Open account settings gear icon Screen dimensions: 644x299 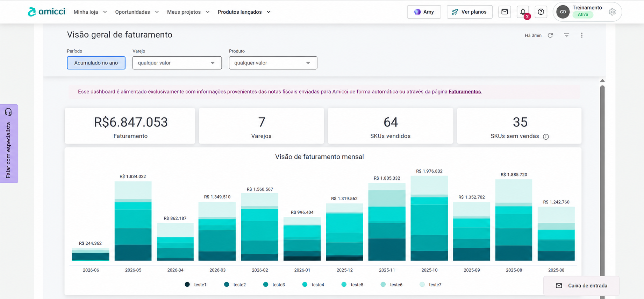(x=612, y=12)
